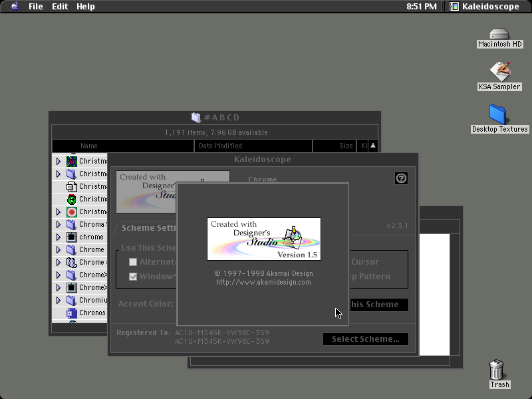This screenshot has height=399, width=532.
Task: Open the Apple menu
Action: tap(15, 7)
